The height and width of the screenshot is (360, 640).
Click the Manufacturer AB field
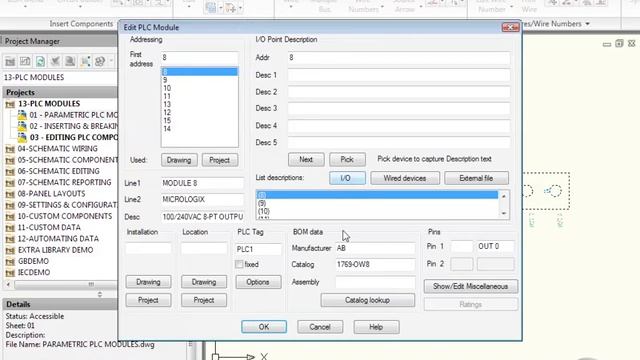[375, 248]
